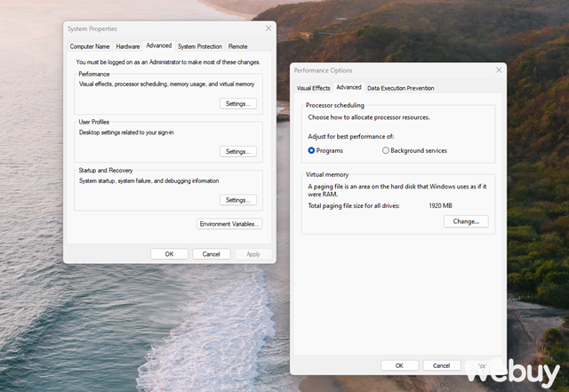
Task: Click the Apply button in System Properties
Action: coord(253,254)
